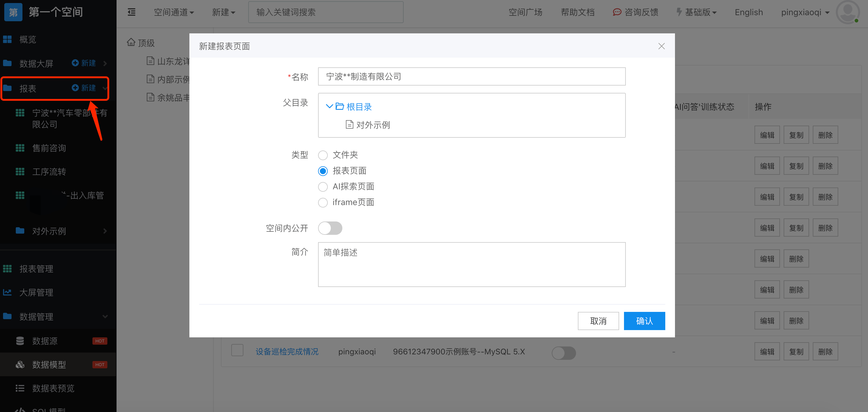
Task: Click the 数据模型 cubes icon in sidebar
Action: point(20,364)
